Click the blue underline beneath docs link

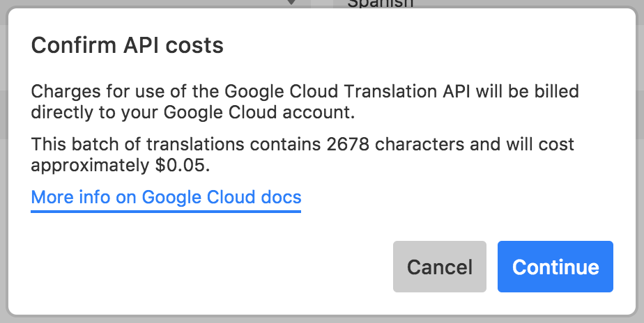166,212
